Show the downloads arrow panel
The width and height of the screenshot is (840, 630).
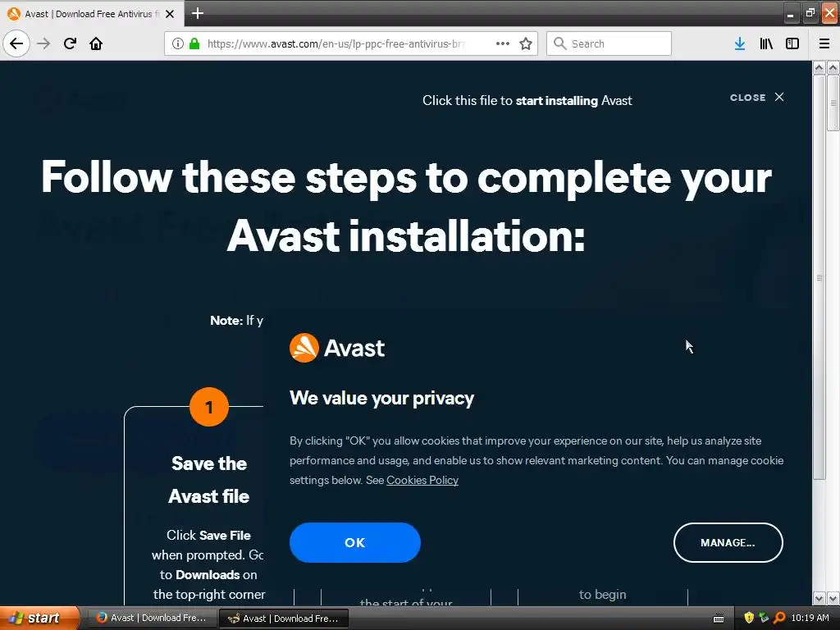(x=740, y=43)
